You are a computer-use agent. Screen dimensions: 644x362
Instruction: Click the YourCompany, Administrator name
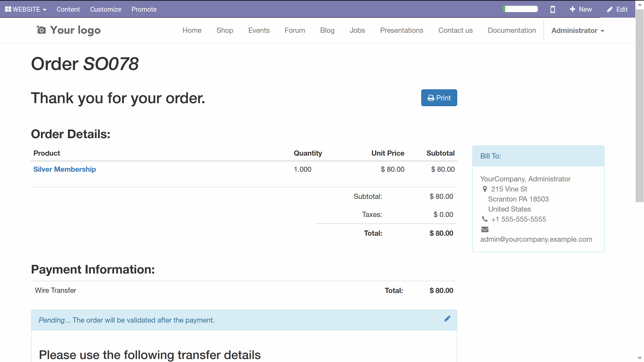click(525, 179)
